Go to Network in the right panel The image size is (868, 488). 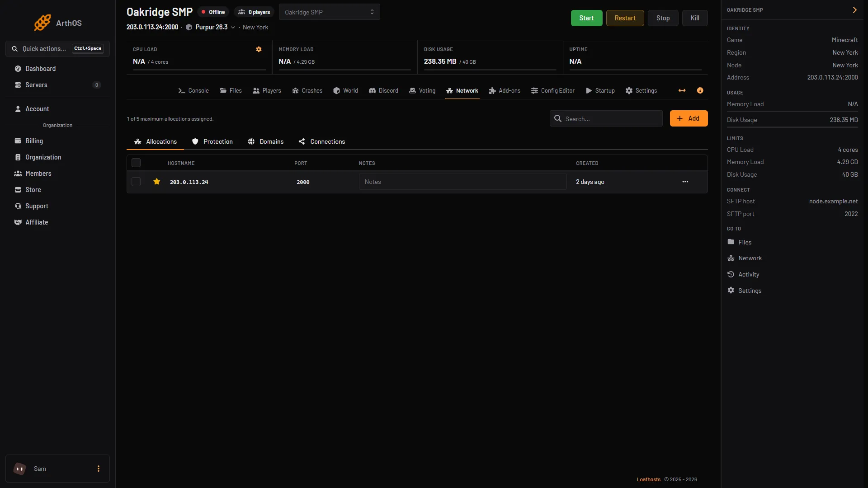[744, 258]
